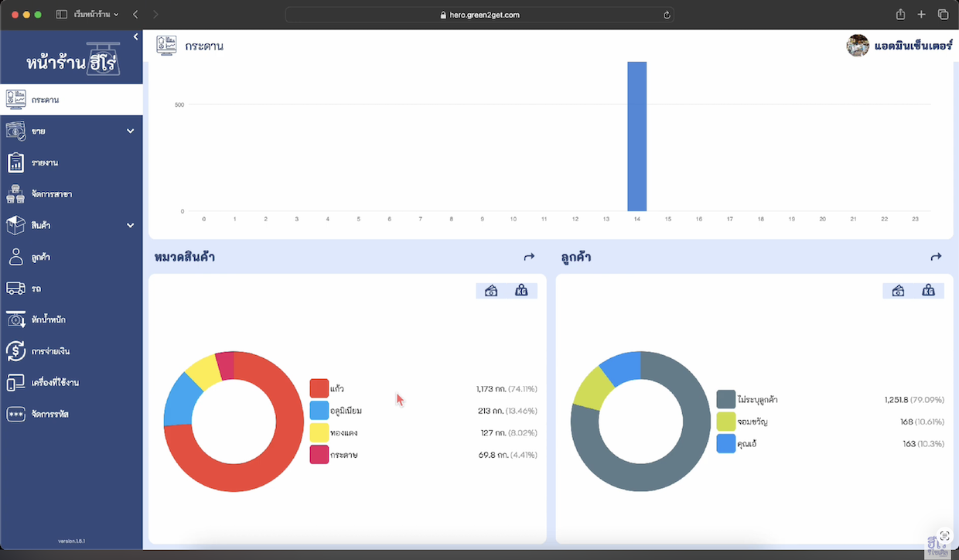The width and height of the screenshot is (959, 560).
Task: Collapse the sidebar with the top arrow
Action: pyautogui.click(x=135, y=37)
